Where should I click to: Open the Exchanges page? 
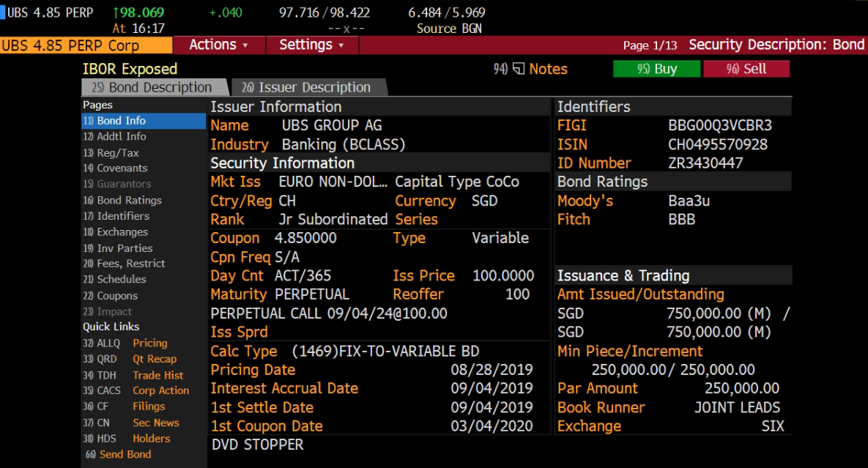pos(116,231)
